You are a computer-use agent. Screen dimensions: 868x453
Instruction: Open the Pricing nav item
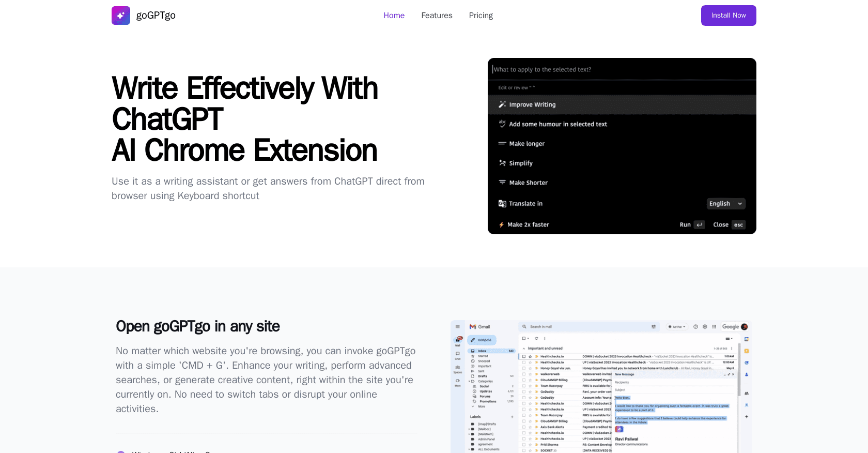481,16
